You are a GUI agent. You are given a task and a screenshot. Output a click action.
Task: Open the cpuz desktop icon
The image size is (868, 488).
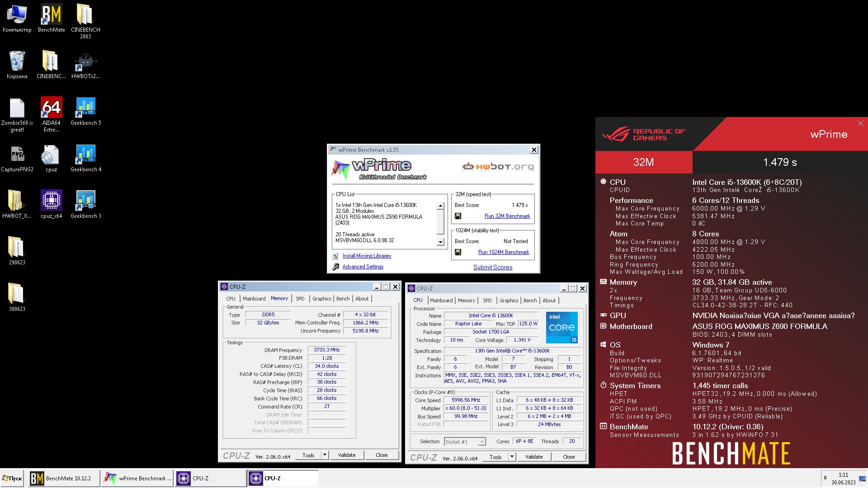click(x=51, y=158)
